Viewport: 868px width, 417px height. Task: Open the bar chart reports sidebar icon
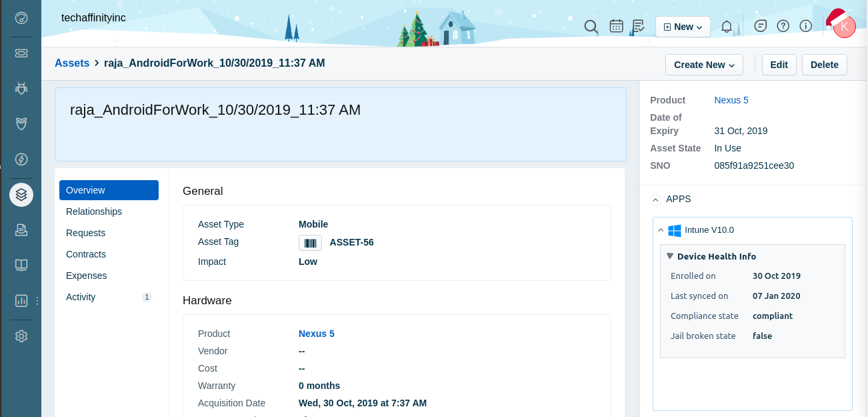21,301
